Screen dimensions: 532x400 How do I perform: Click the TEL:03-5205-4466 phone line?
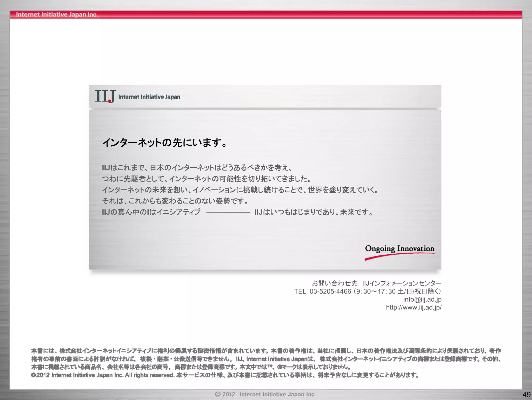[368, 291]
